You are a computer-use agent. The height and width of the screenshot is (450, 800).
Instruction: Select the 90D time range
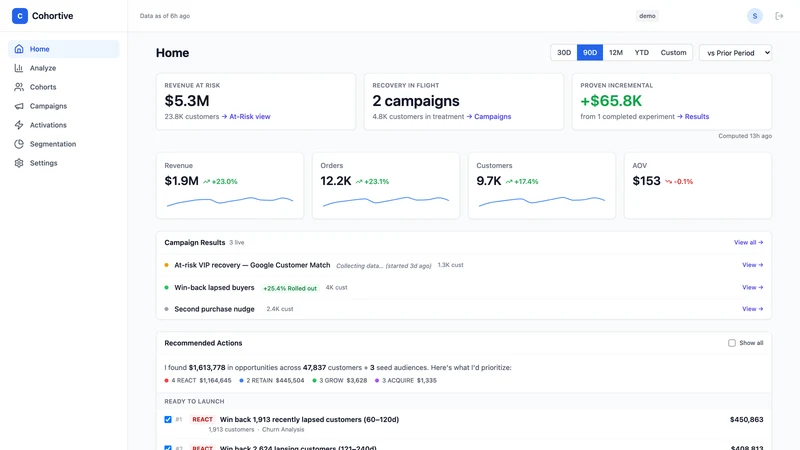tap(590, 53)
